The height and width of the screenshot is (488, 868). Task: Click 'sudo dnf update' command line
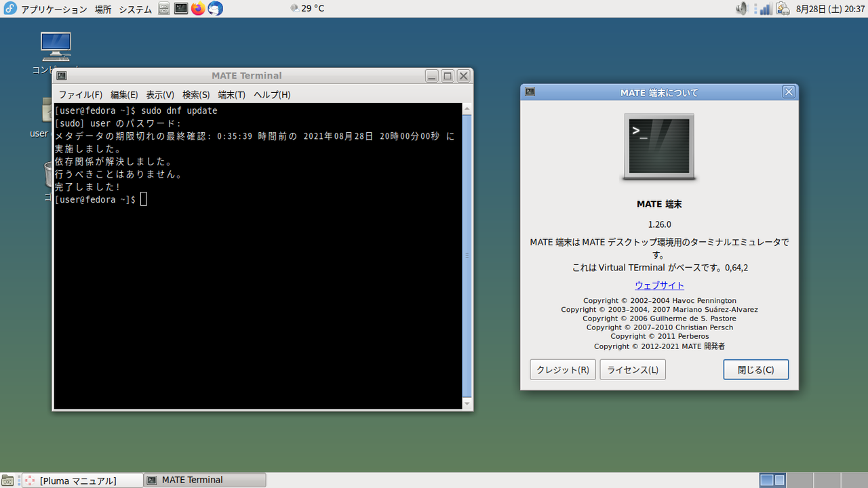[x=179, y=110]
